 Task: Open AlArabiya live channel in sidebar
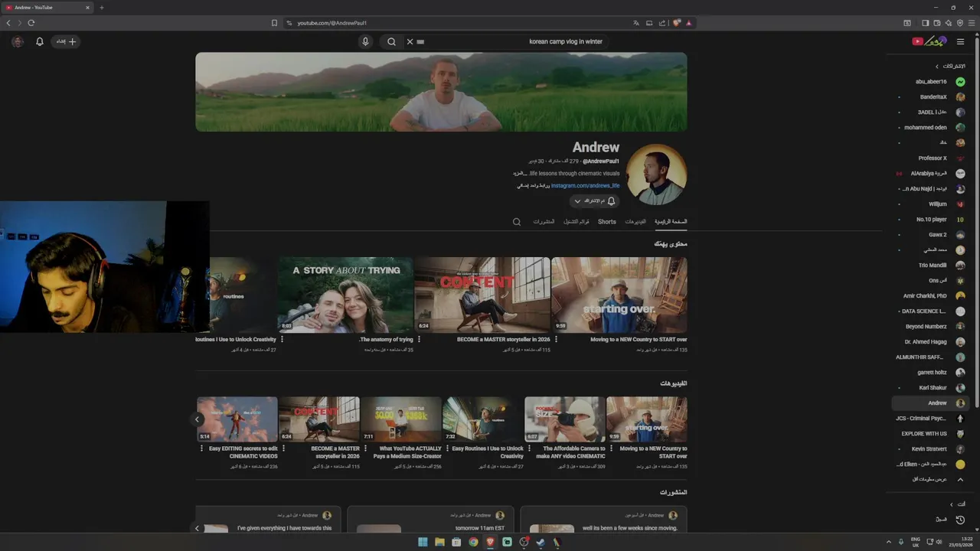tap(933, 174)
